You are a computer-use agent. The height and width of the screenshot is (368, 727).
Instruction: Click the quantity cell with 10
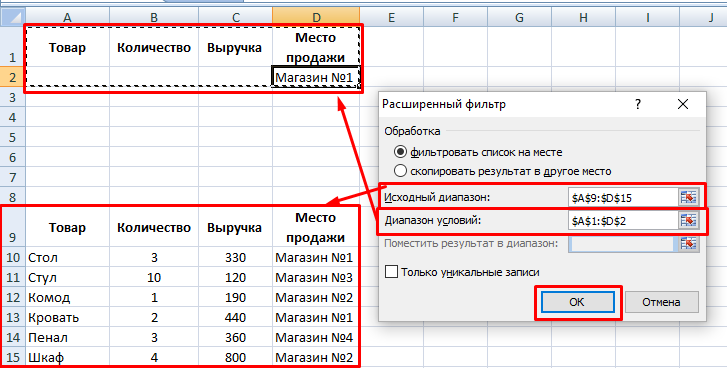point(154,278)
